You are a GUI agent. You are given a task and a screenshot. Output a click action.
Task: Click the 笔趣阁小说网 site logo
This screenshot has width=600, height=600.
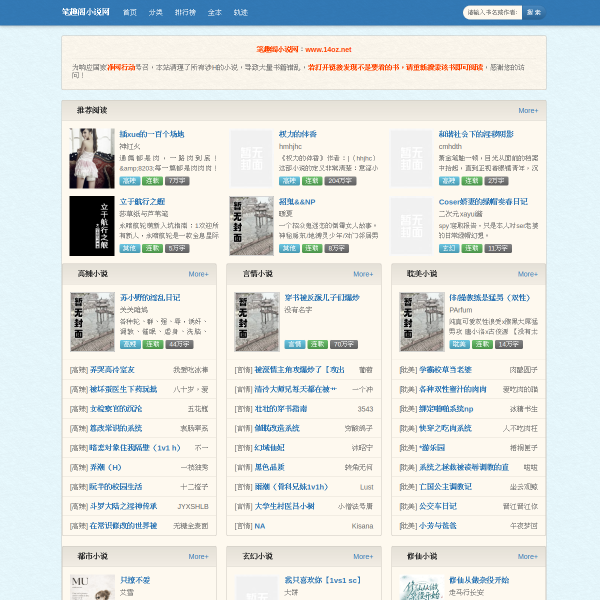coord(86,12)
